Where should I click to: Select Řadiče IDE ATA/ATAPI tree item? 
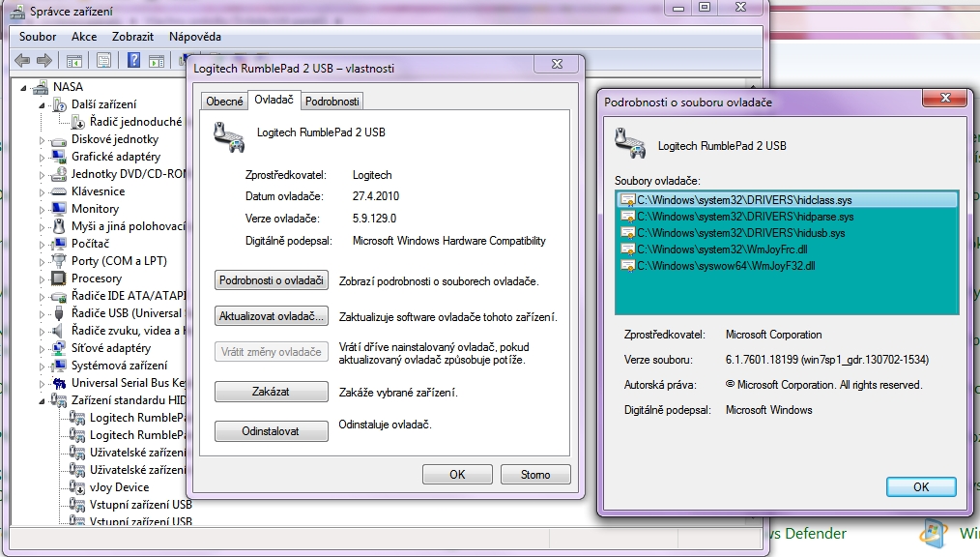[x=129, y=295]
